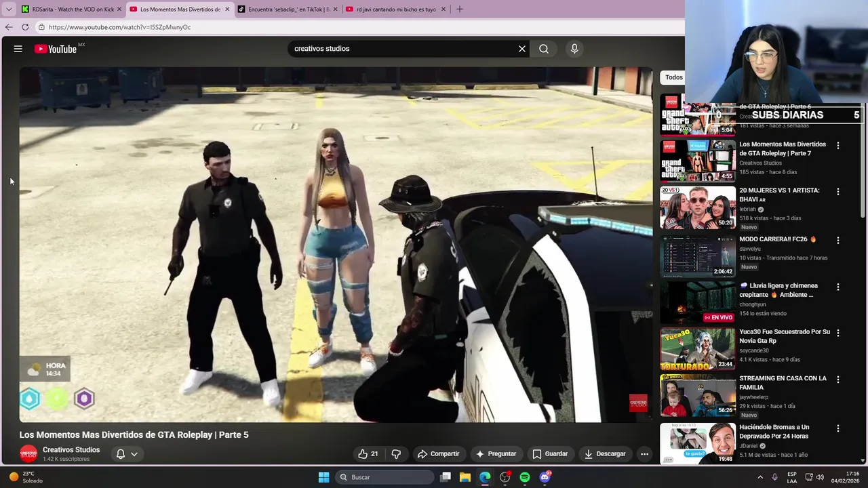Open Windows Start menu
The width and height of the screenshot is (868, 488).
click(x=323, y=477)
